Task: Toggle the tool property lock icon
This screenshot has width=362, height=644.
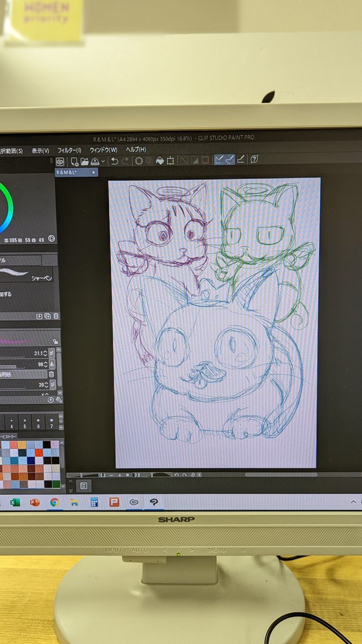Action: click(55, 342)
